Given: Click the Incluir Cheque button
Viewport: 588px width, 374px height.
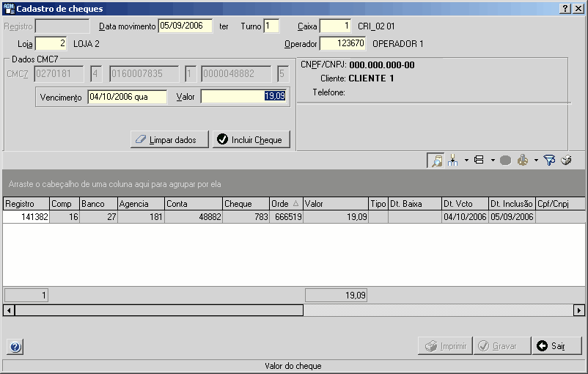Looking at the screenshot, I should (251, 139).
